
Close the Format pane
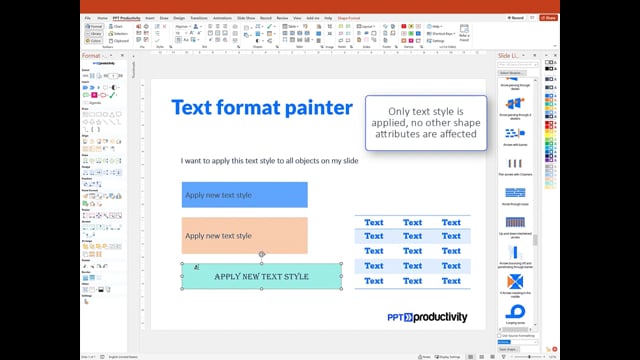122,56
